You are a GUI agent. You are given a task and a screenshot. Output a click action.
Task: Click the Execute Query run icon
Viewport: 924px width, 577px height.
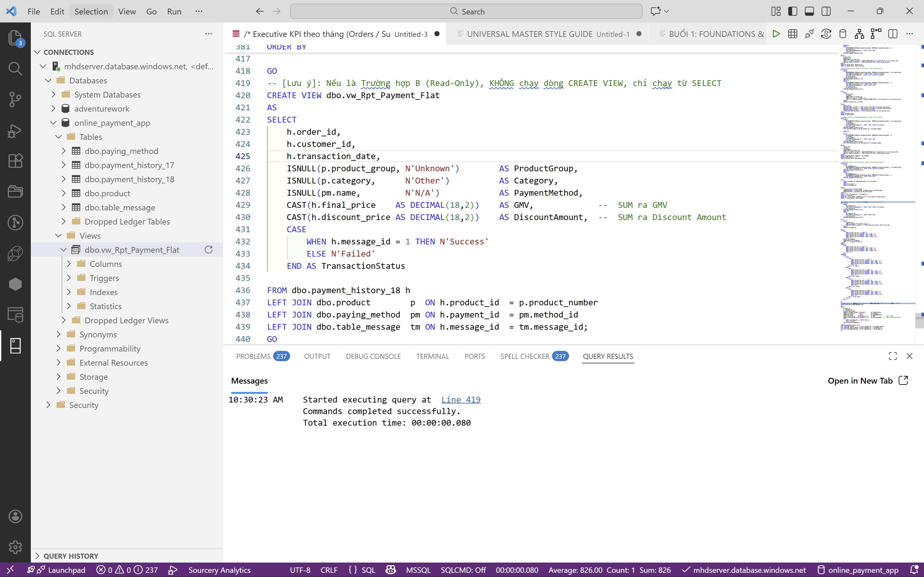coord(775,34)
